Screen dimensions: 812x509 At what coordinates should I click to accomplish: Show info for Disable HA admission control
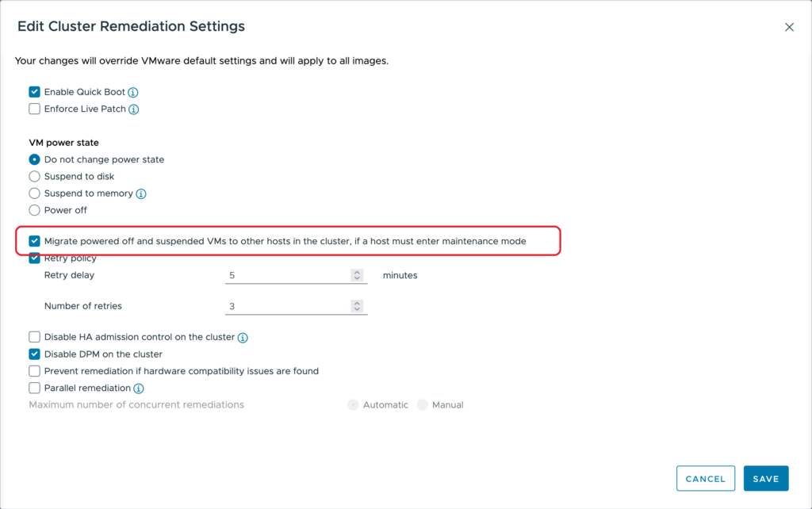243,338
